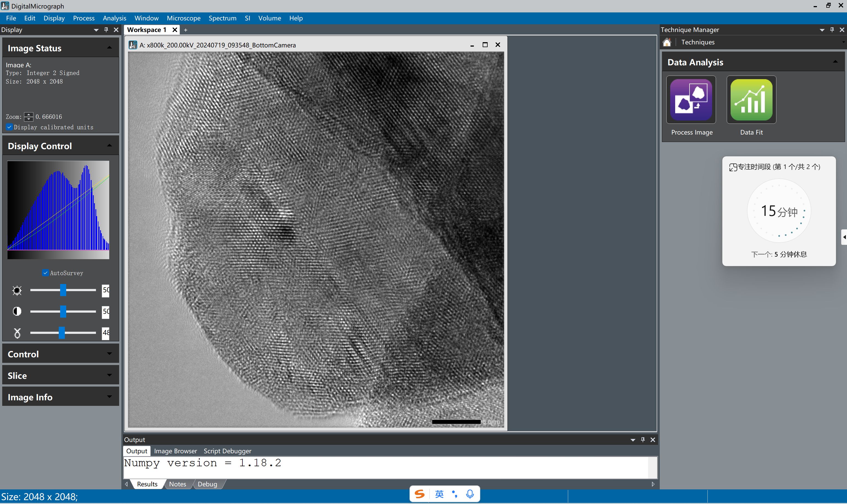Click the contrast slider handle
The width and height of the screenshot is (847, 504).
[63, 312]
